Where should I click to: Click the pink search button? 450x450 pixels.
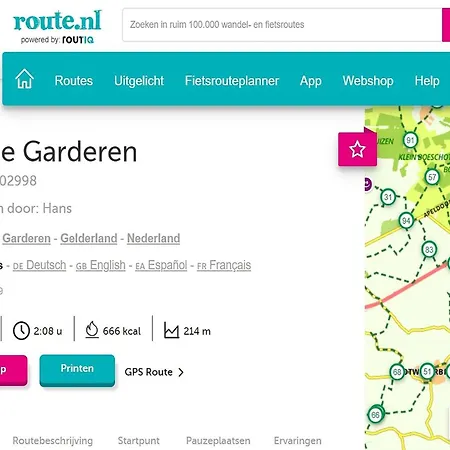446,25
